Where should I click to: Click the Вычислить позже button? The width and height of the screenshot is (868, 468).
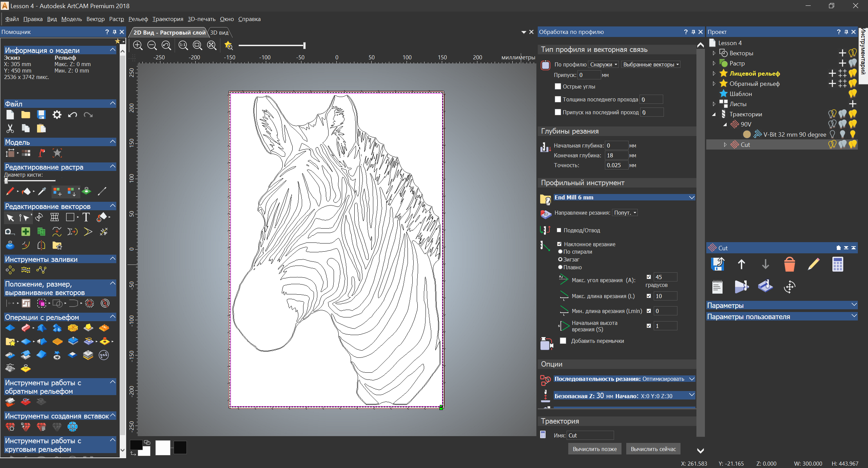coord(595,449)
